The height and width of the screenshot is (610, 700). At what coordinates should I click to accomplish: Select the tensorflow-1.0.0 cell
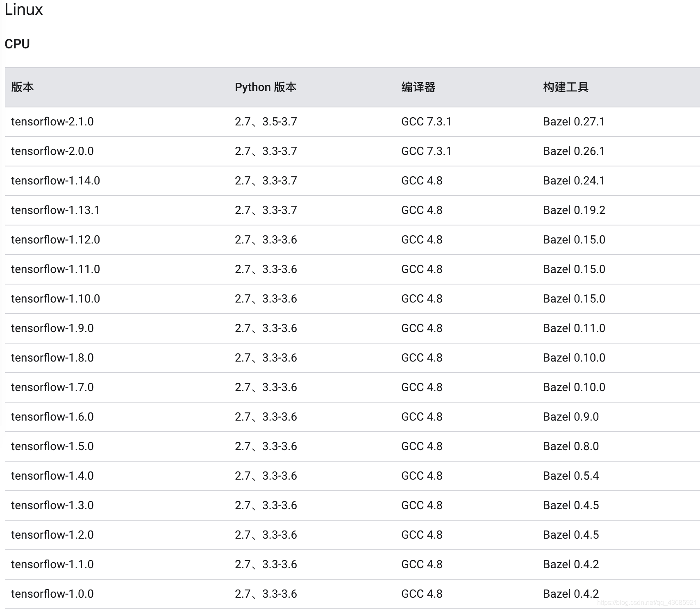(x=52, y=594)
